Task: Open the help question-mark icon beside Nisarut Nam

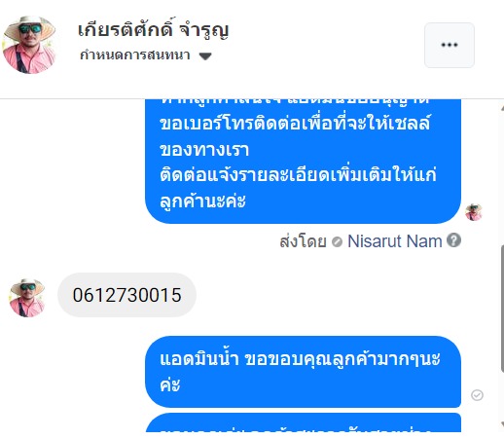Action: click(x=453, y=240)
